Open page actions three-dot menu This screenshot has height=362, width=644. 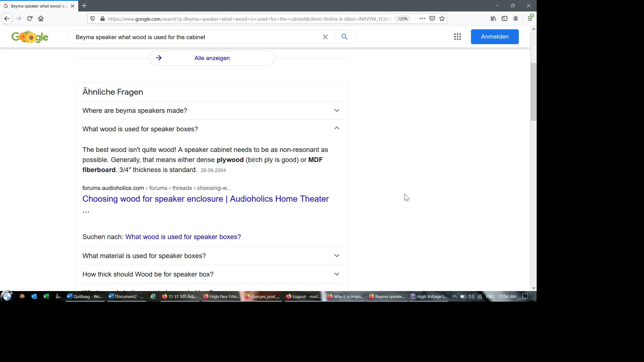pos(422,19)
